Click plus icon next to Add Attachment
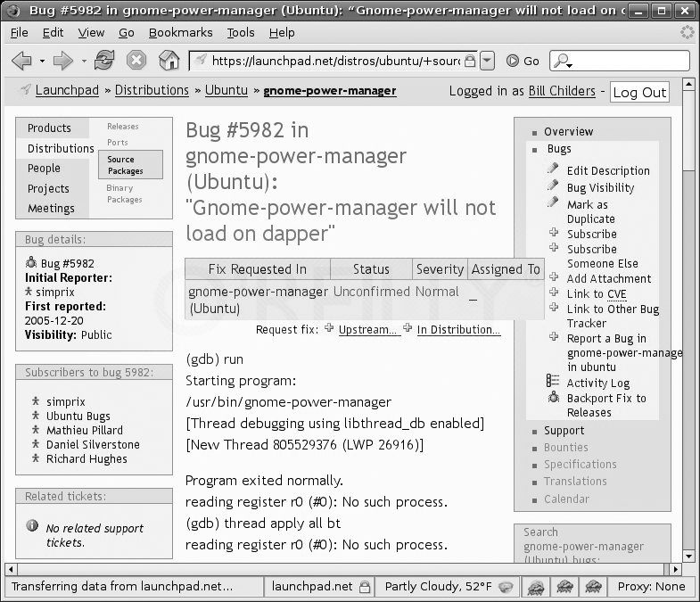 click(x=554, y=277)
